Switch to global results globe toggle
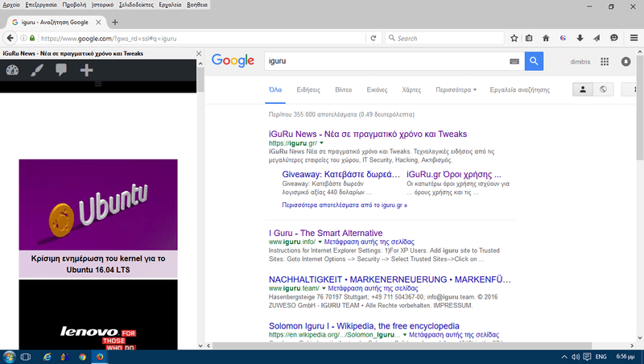Screen dimensions: 644x364 pyautogui.click(x=603, y=89)
